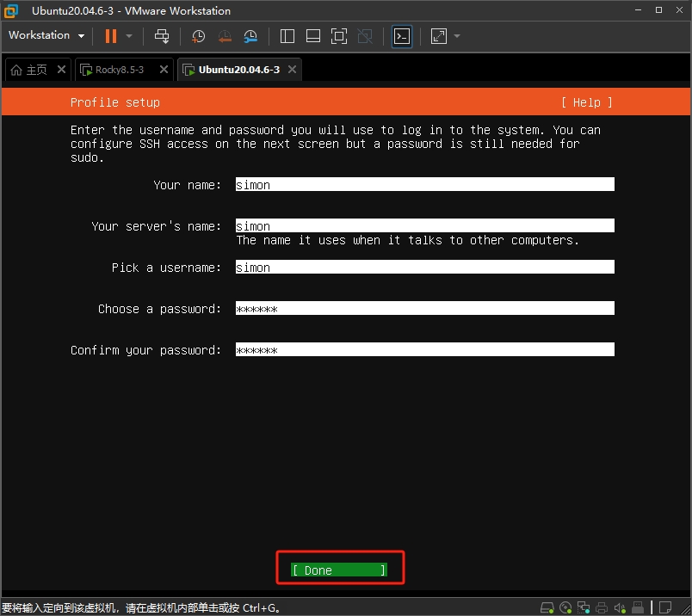This screenshot has width=692, height=616.
Task: Click the USB device status icon
Action: click(x=638, y=608)
